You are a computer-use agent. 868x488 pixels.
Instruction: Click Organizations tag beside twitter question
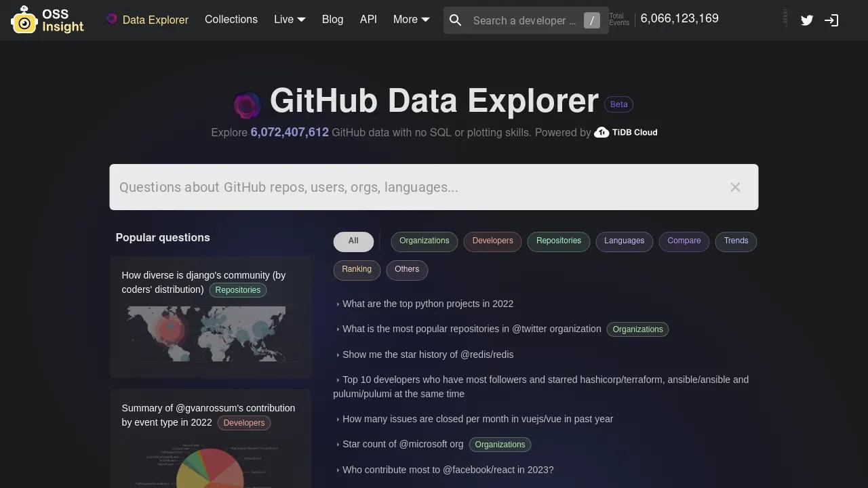(x=637, y=329)
